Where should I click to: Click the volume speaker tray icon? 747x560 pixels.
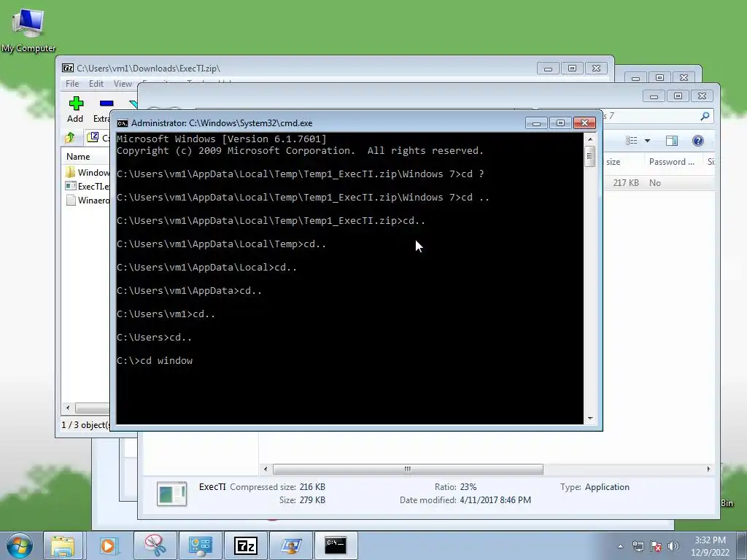pyautogui.click(x=673, y=546)
